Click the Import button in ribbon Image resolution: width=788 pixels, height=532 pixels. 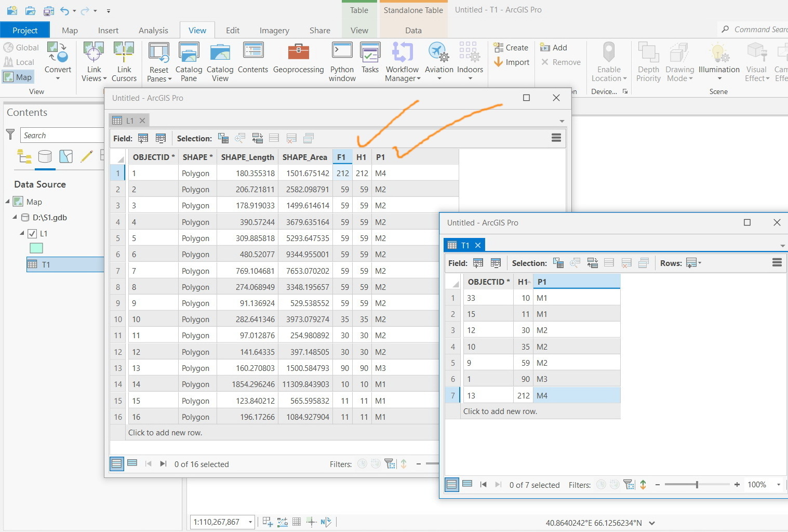(511, 62)
